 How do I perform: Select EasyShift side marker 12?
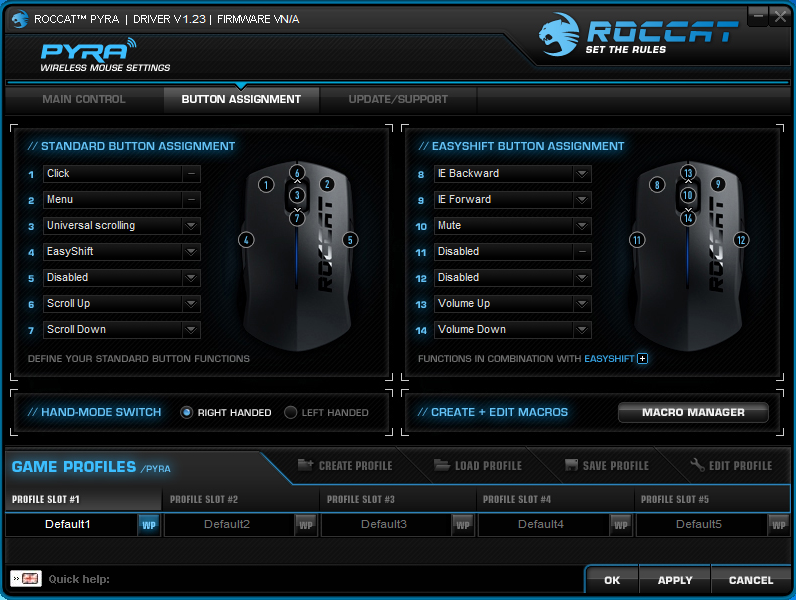741,240
